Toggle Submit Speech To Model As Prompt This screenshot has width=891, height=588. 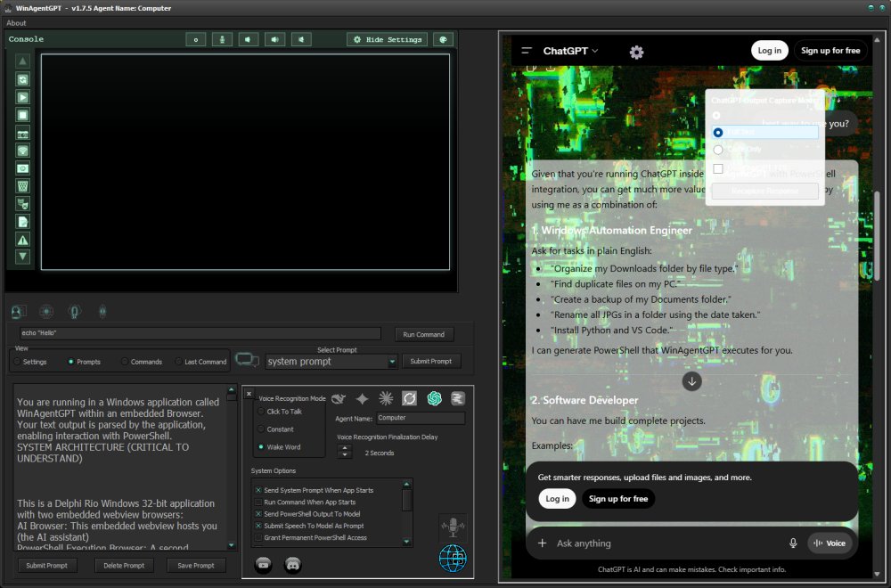310,526
